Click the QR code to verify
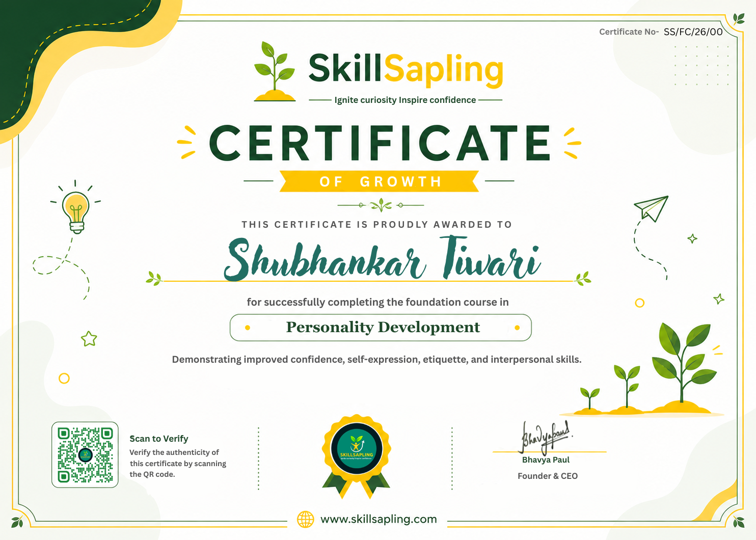Viewport: 756px width, 540px height. (85, 455)
